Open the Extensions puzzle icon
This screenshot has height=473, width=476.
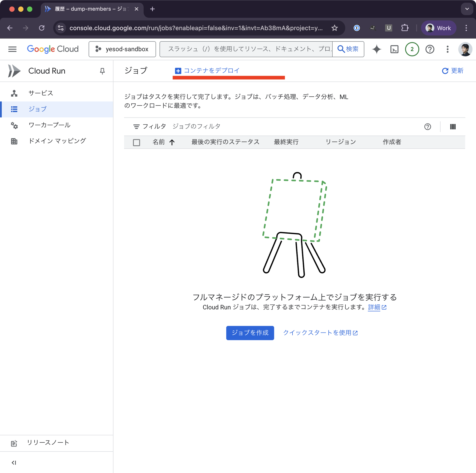pos(405,28)
